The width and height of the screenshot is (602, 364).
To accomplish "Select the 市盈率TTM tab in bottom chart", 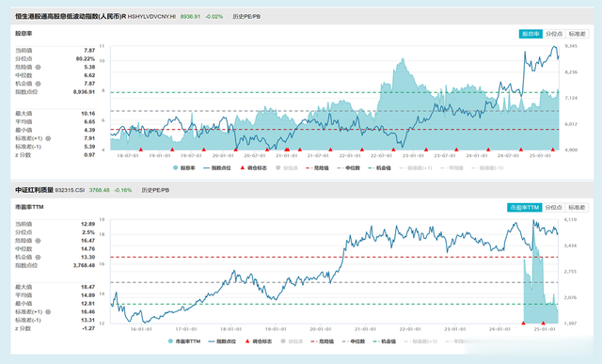I will 525,207.
